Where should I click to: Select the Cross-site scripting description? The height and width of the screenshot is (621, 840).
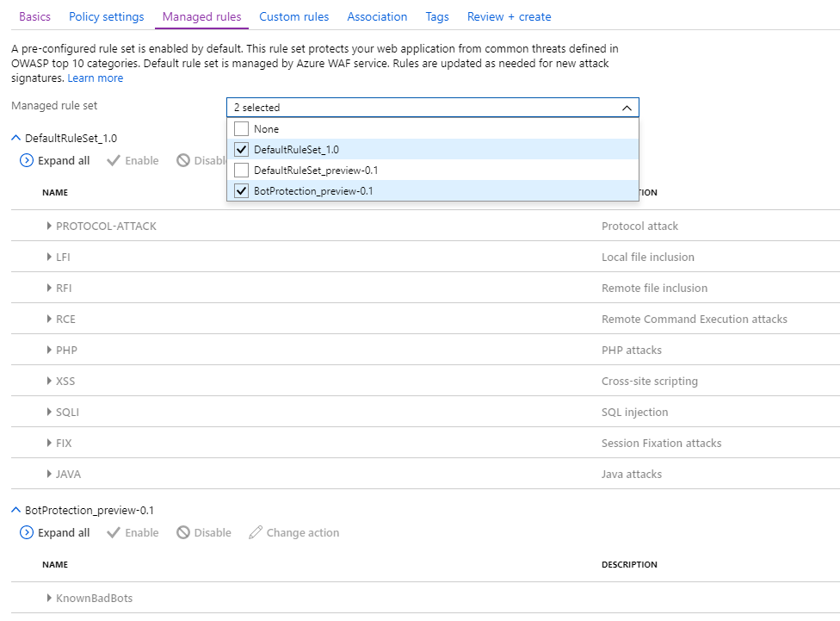(x=649, y=382)
